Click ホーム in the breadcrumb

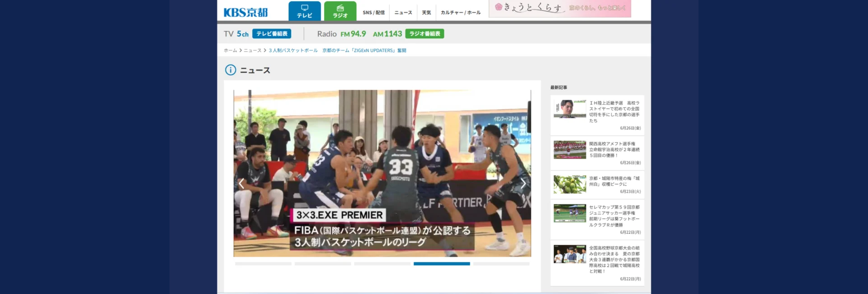(230, 51)
